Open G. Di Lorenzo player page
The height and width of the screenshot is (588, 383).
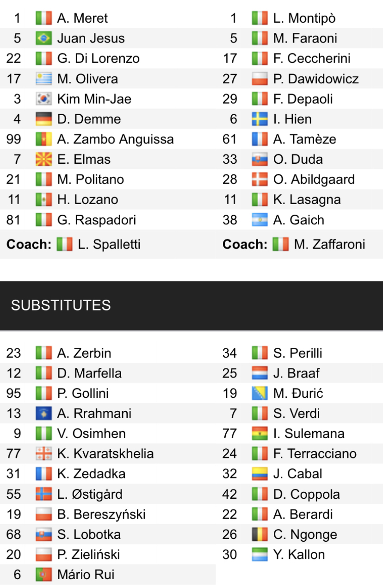click(x=98, y=59)
